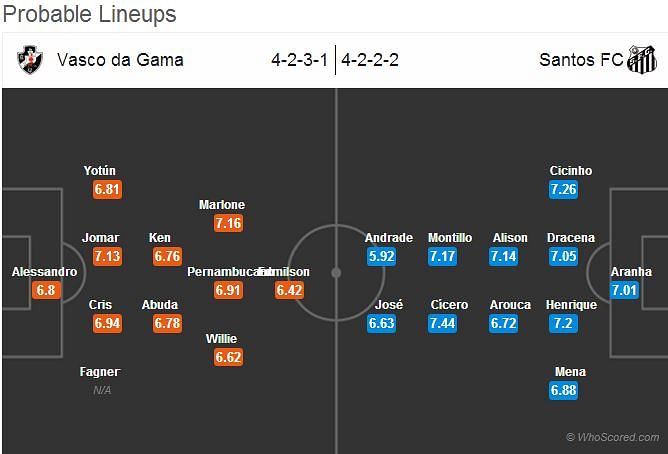Open player Yotún's name

click(100, 171)
